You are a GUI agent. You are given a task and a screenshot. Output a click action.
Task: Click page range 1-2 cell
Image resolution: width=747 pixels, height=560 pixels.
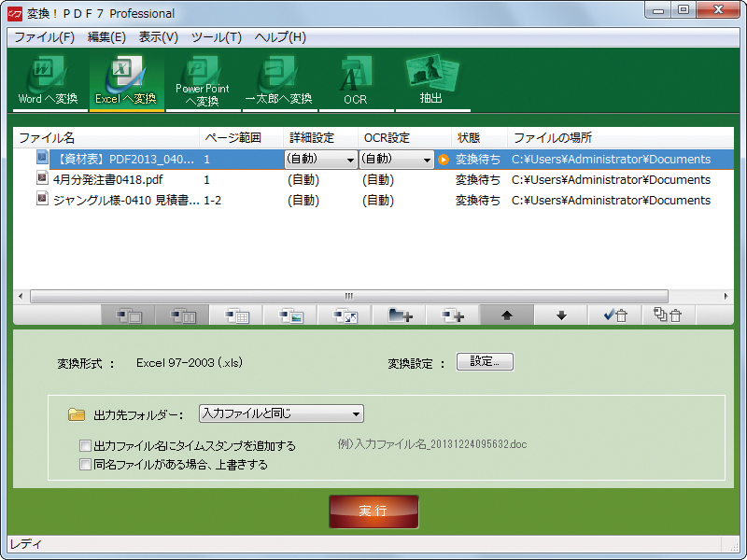point(213,201)
